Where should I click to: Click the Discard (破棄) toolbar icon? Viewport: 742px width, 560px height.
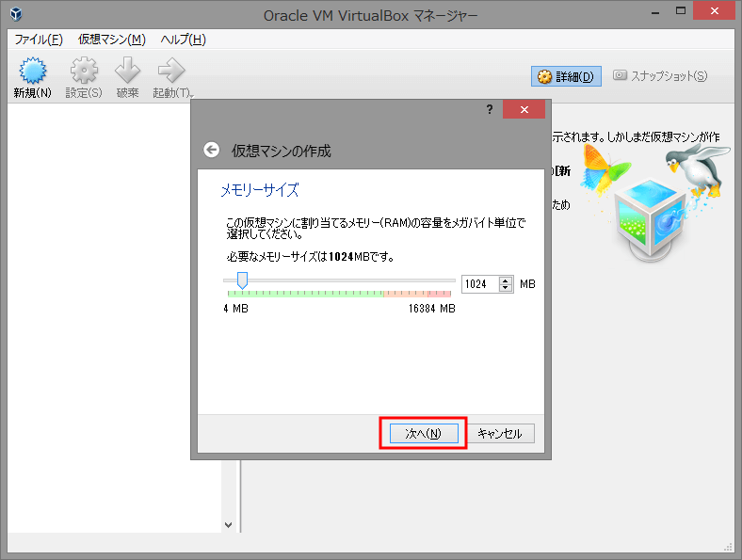pyautogui.click(x=127, y=77)
